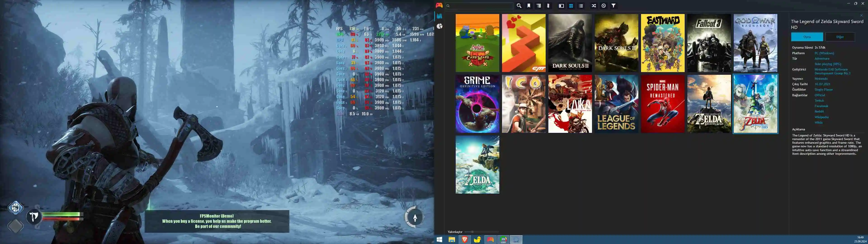Open the Facebook link
This screenshot has width=868, height=244.
click(x=821, y=106)
